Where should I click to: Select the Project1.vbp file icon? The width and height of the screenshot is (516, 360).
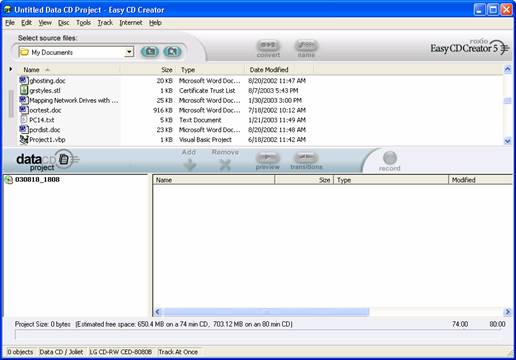tap(23, 139)
